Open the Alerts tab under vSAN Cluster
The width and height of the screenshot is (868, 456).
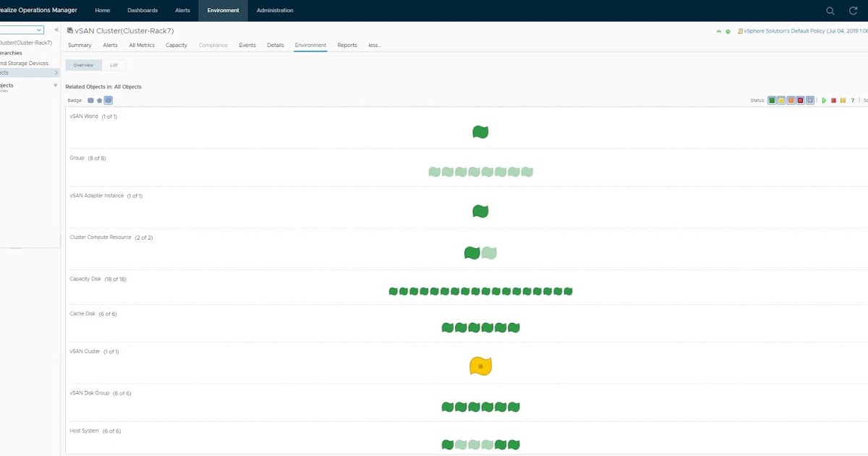pyautogui.click(x=110, y=45)
